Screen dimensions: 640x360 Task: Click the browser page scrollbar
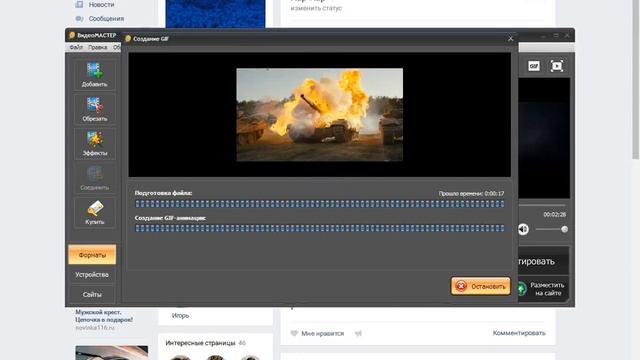click(x=636, y=80)
